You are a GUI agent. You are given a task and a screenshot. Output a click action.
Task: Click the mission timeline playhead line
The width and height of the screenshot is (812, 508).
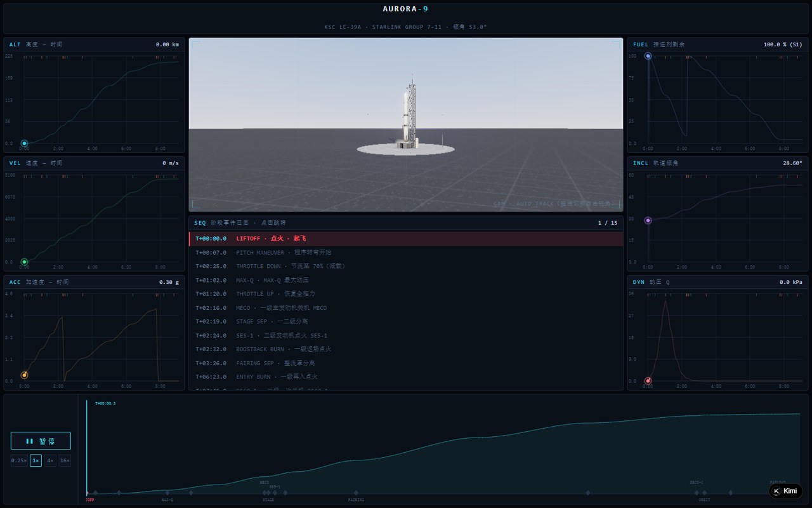pyautogui.click(x=87, y=448)
